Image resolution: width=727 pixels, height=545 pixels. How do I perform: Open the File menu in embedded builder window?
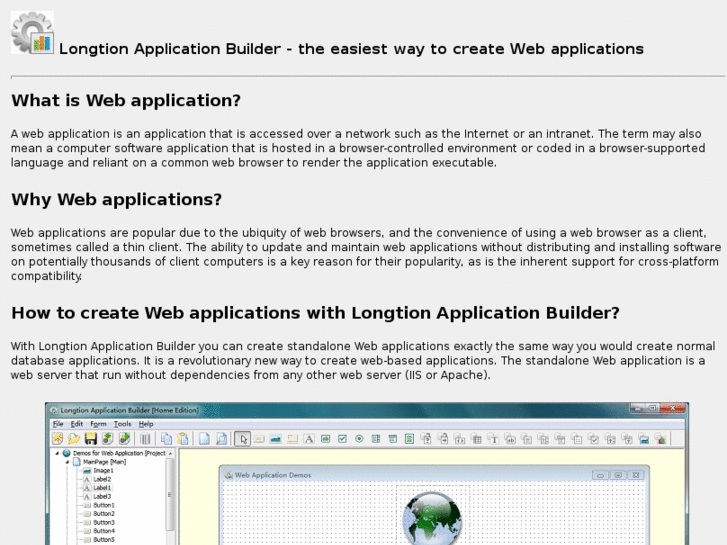point(58,424)
